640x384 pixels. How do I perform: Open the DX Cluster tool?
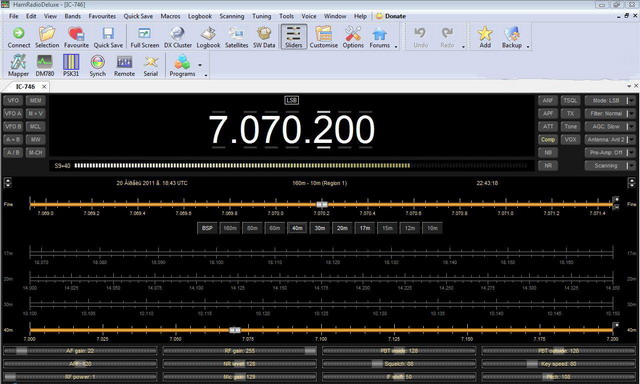pyautogui.click(x=178, y=37)
